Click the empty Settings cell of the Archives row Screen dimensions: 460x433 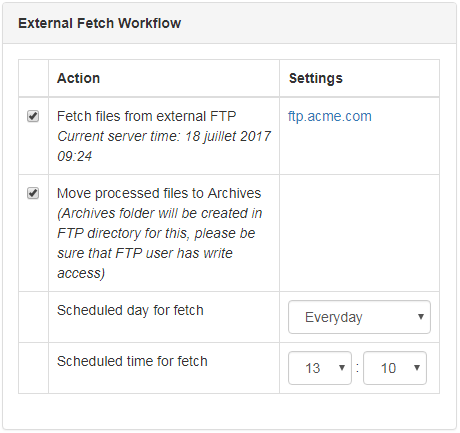[x=359, y=233]
